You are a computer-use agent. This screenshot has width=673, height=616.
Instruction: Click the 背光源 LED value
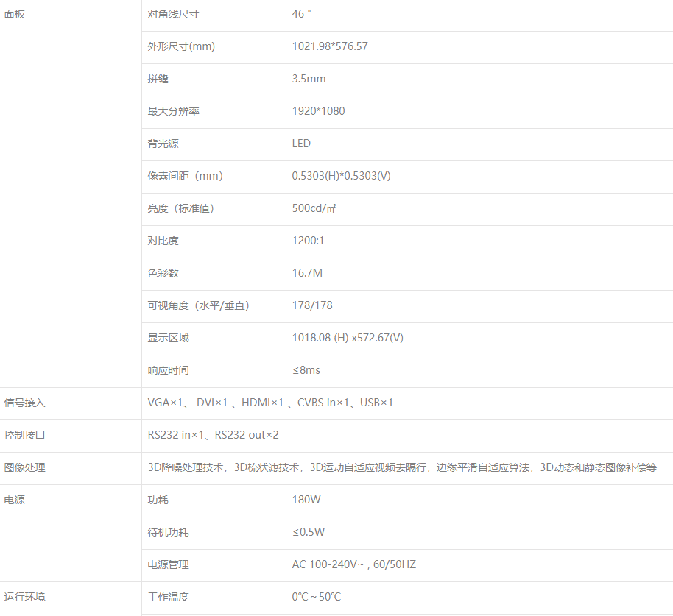[x=301, y=144]
